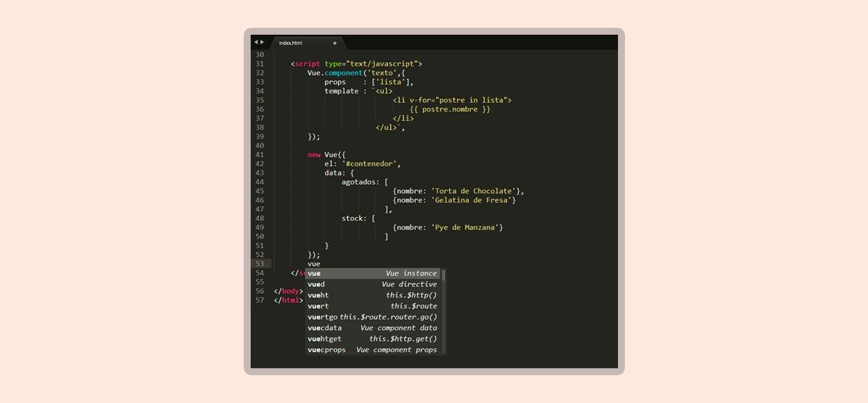Click the previous tab arrow

point(256,42)
